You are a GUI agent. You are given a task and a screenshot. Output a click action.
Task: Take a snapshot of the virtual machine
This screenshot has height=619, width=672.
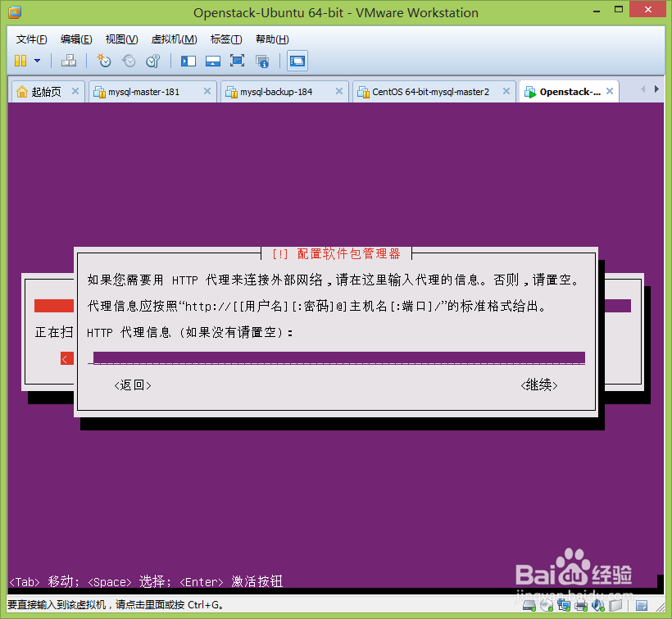[x=105, y=61]
